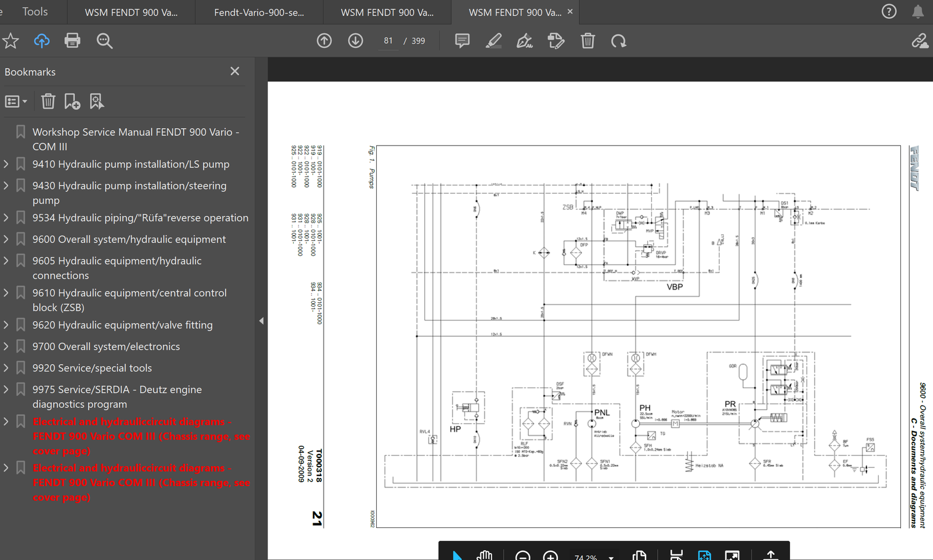Add a comment note tool

462,41
